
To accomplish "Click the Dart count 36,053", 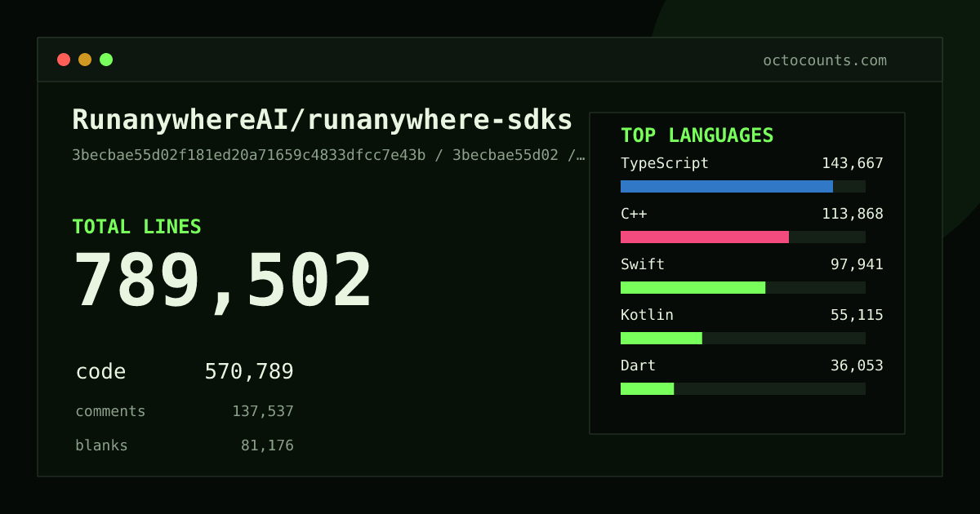I will 857,366.
